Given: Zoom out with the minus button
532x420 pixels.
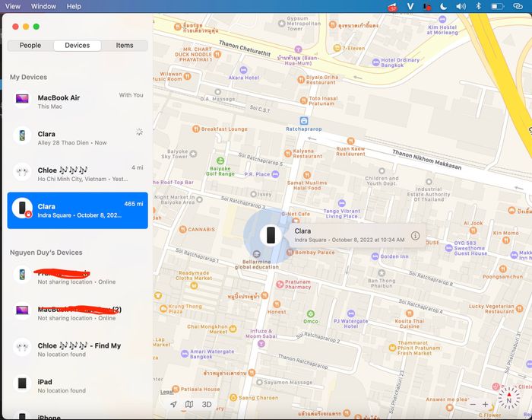Looking at the screenshot, I should click(x=473, y=404).
